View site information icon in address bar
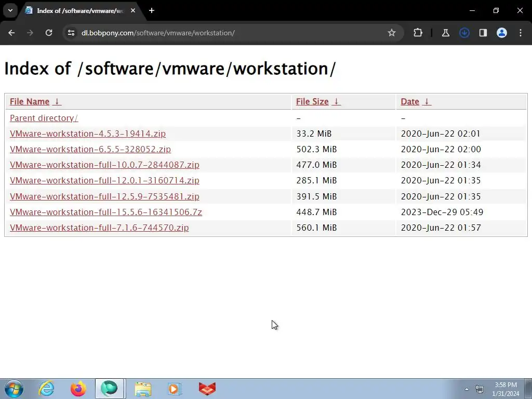The image size is (532, 399). (71, 33)
